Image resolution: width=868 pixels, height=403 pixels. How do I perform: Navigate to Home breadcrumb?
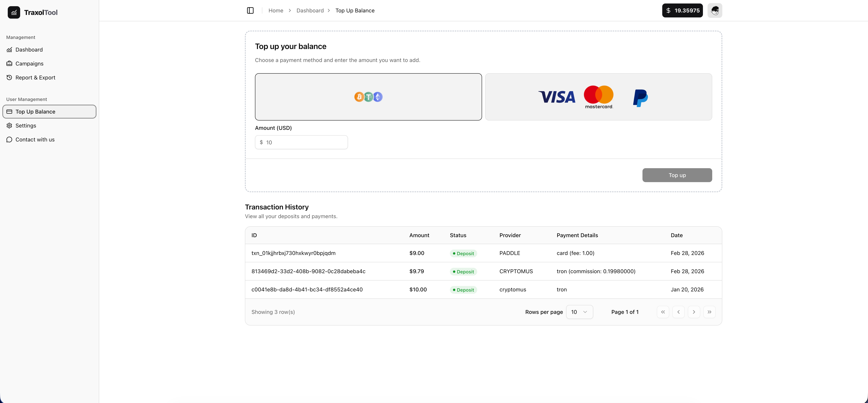pyautogui.click(x=276, y=10)
